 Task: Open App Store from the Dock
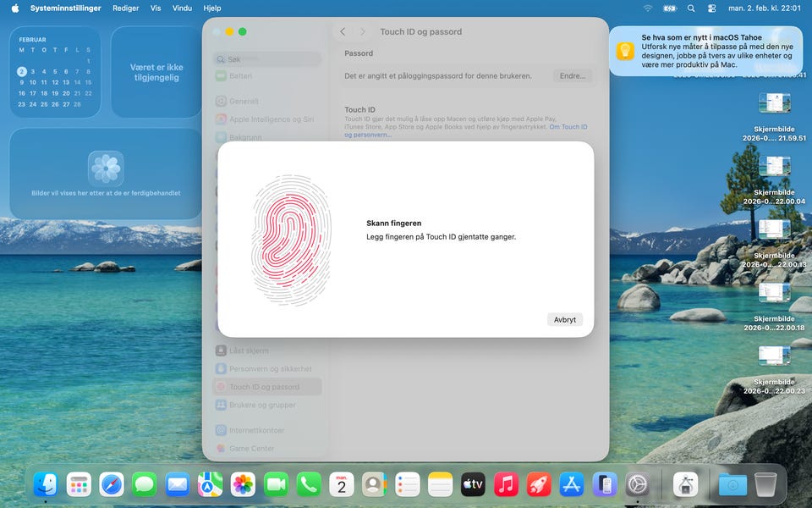point(572,484)
